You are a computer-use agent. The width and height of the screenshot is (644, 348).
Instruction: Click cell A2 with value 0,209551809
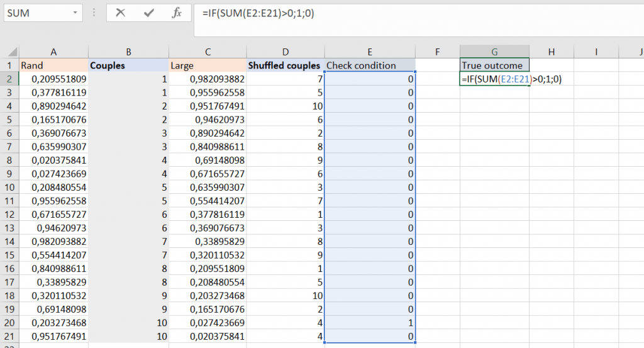[53, 79]
